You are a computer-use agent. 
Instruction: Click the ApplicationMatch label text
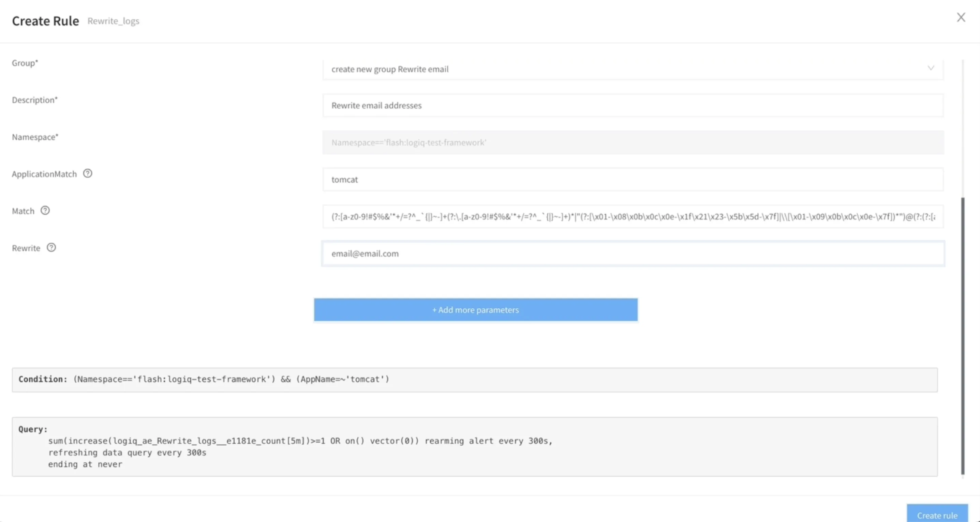44,174
